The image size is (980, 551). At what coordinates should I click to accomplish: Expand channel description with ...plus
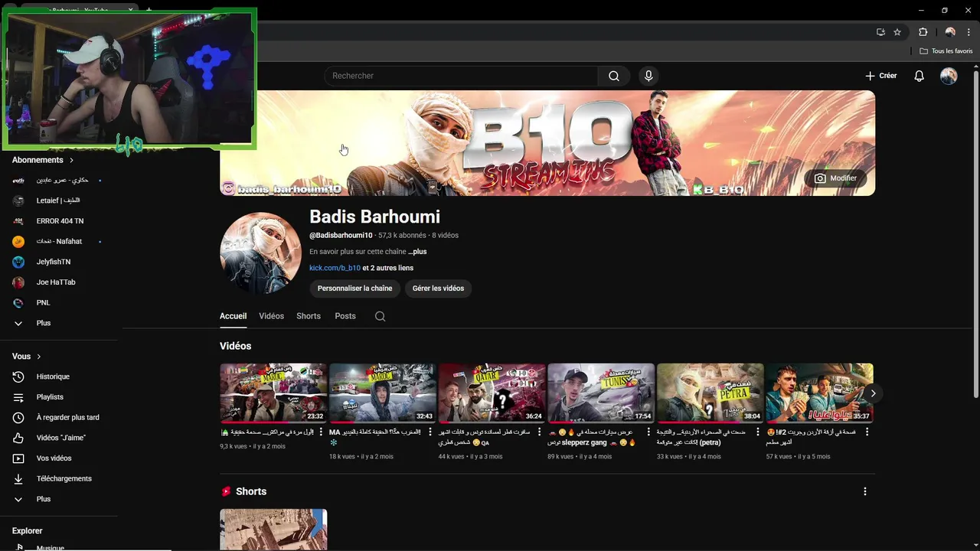pyautogui.click(x=417, y=252)
